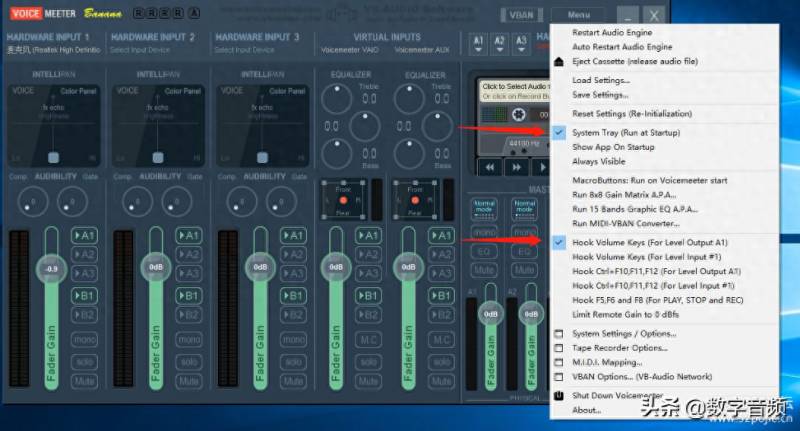Click Hardware Input 1 fader knob at -0.9
The width and height of the screenshot is (800, 431).
coord(52,268)
